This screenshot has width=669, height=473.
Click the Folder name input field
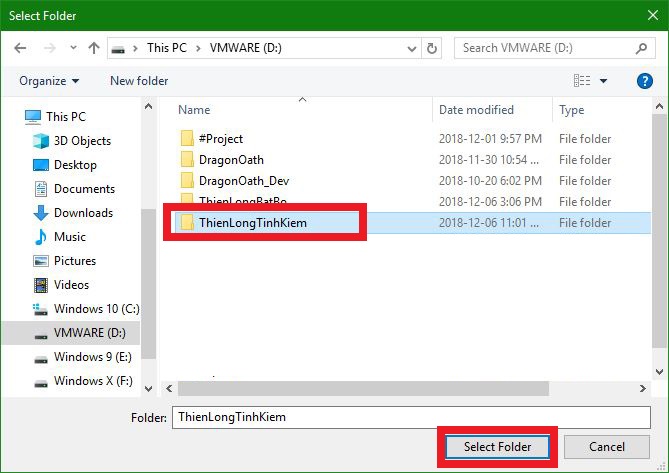[x=410, y=416]
